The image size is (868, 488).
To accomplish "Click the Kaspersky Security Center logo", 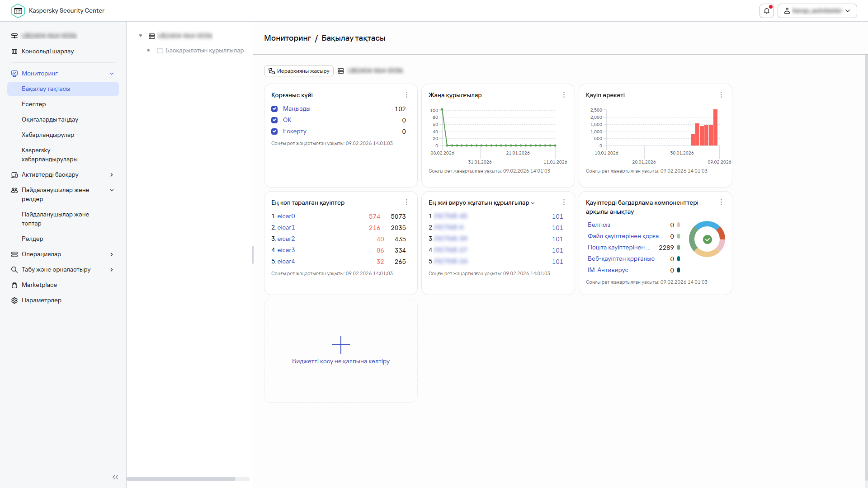I will (18, 11).
